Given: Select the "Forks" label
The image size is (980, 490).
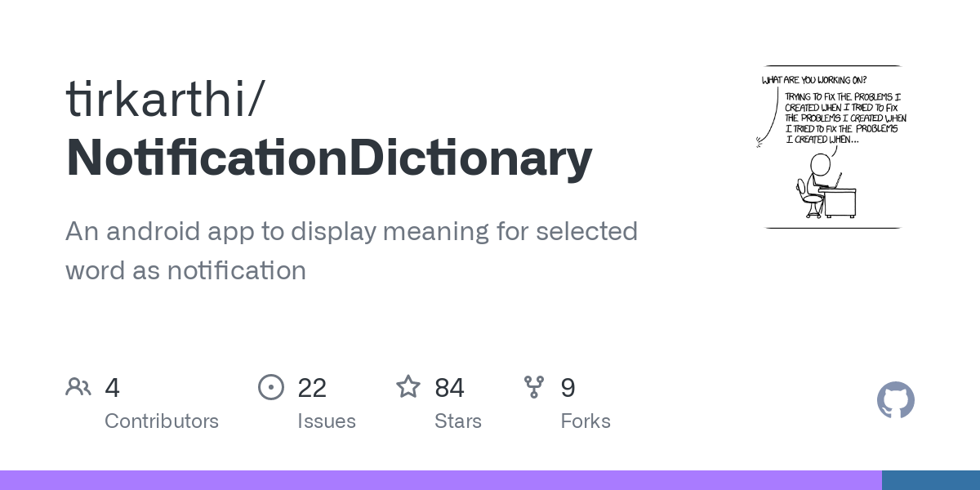Looking at the screenshot, I should [586, 421].
